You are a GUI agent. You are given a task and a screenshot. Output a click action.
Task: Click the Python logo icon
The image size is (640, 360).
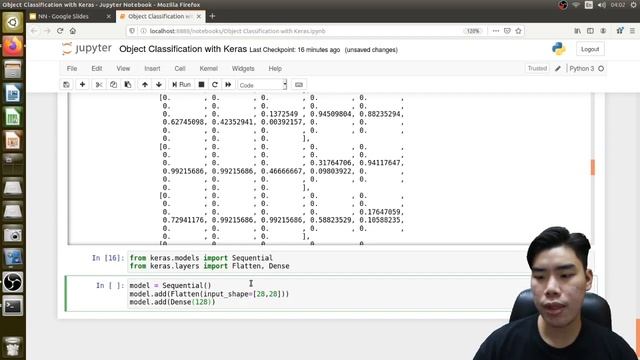[558, 49]
